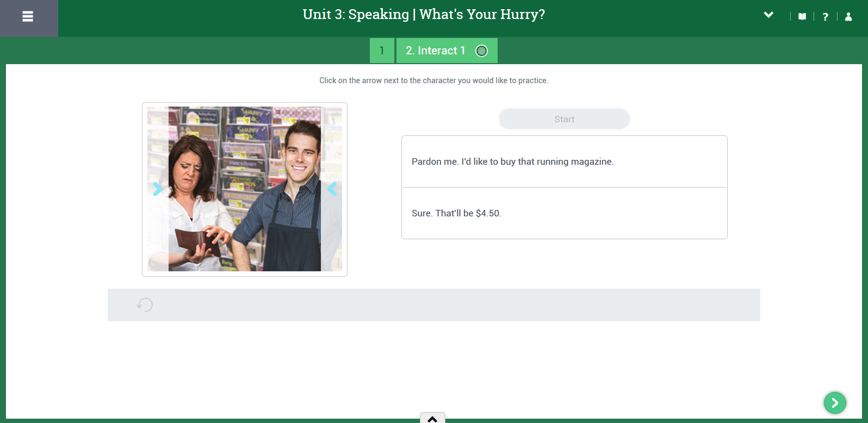Open the hamburger navigation menu
Image resolution: width=868 pixels, height=423 pixels.
click(x=28, y=17)
